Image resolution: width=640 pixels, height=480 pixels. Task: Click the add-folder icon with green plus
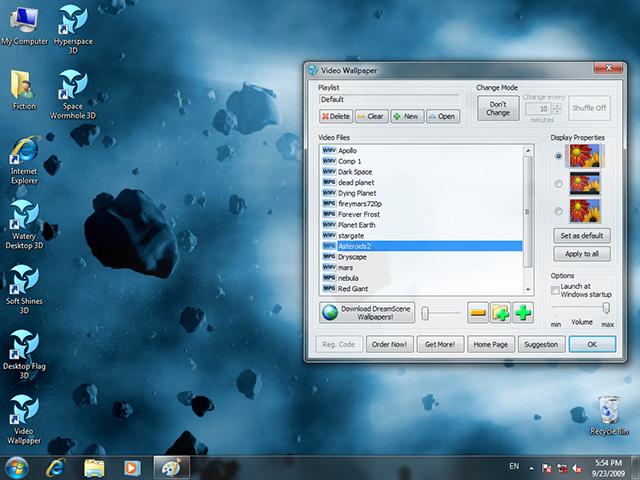click(500, 313)
